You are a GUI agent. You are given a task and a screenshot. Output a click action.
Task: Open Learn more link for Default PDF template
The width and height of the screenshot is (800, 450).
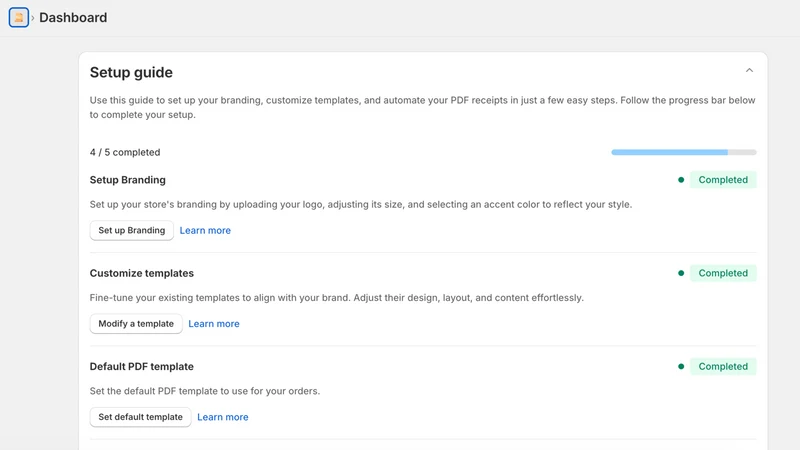pos(222,417)
